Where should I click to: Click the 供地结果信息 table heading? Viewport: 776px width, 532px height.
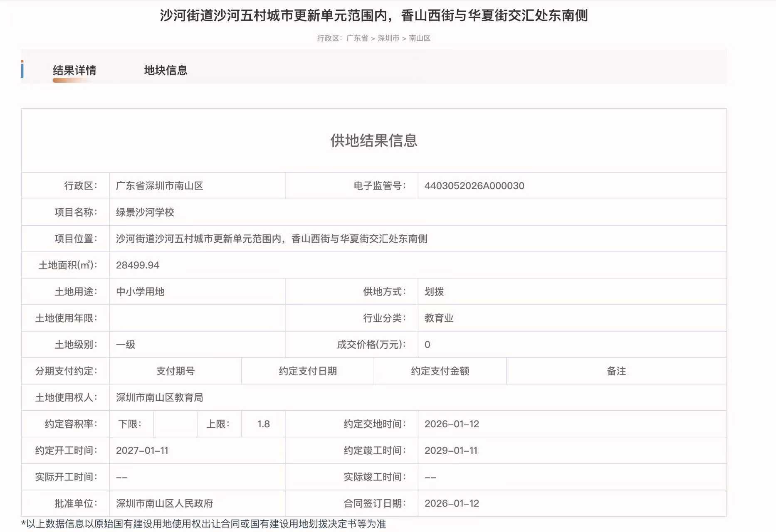tap(373, 140)
